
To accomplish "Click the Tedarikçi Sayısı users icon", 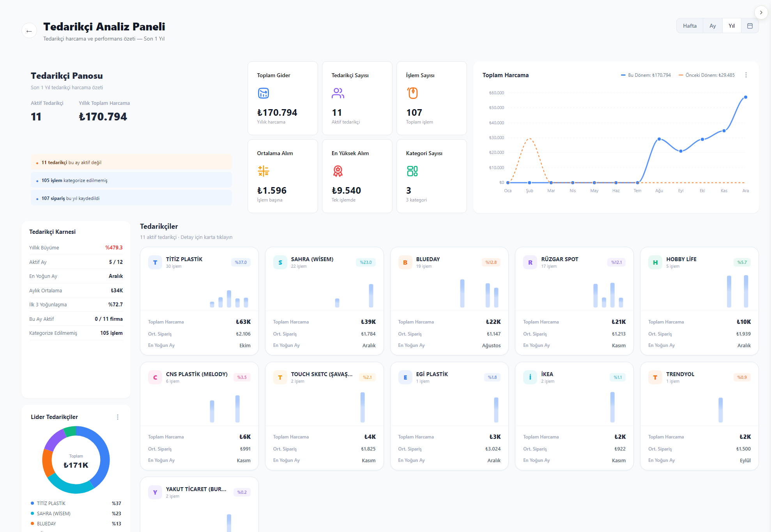I will 338,93.
